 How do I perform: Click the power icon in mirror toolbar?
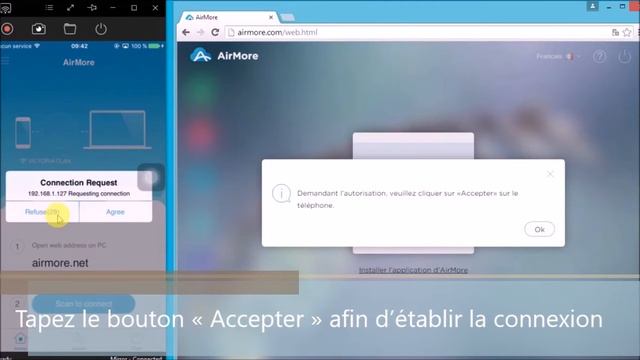(x=101, y=29)
